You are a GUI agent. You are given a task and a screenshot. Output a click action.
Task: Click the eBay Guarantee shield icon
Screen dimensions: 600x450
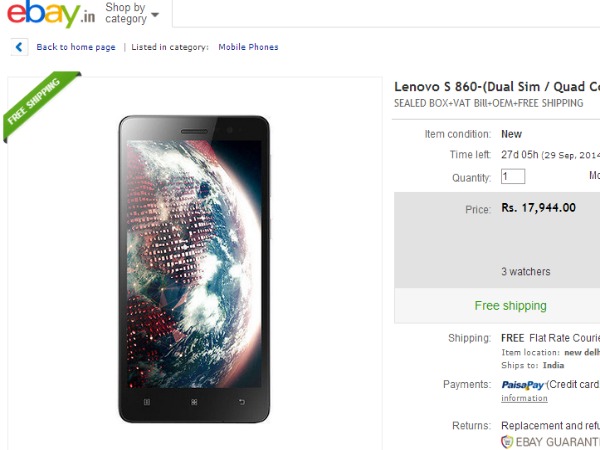[x=508, y=441]
